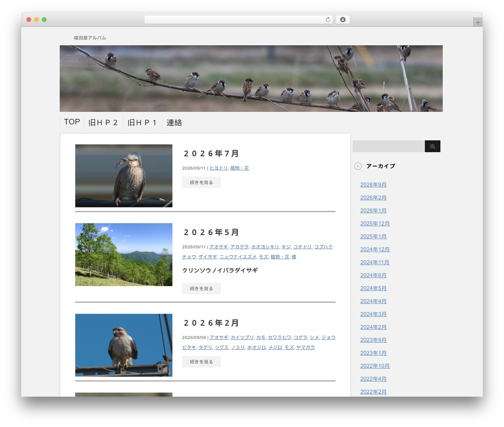Screen dimensions: 504x427
Task: Open the 2026年1月 archive link
Action: pos(373,211)
